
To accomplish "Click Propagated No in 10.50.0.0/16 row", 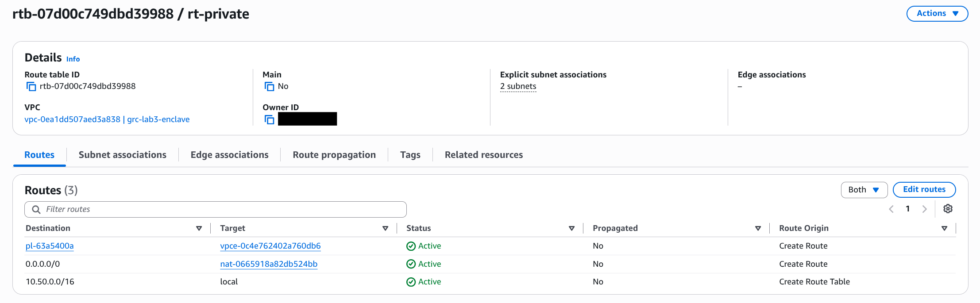I will [x=598, y=282].
